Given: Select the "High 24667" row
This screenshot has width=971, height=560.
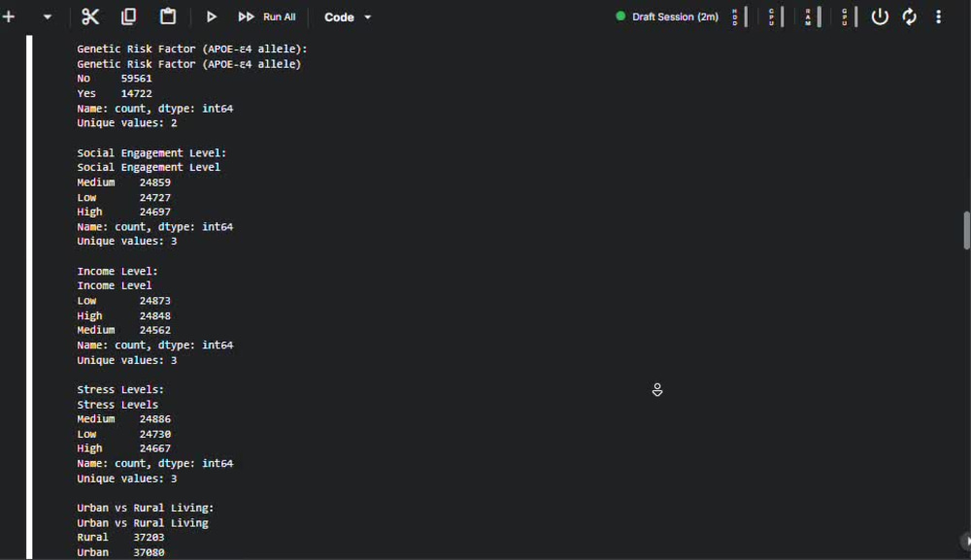Looking at the screenshot, I should [x=124, y=448].
